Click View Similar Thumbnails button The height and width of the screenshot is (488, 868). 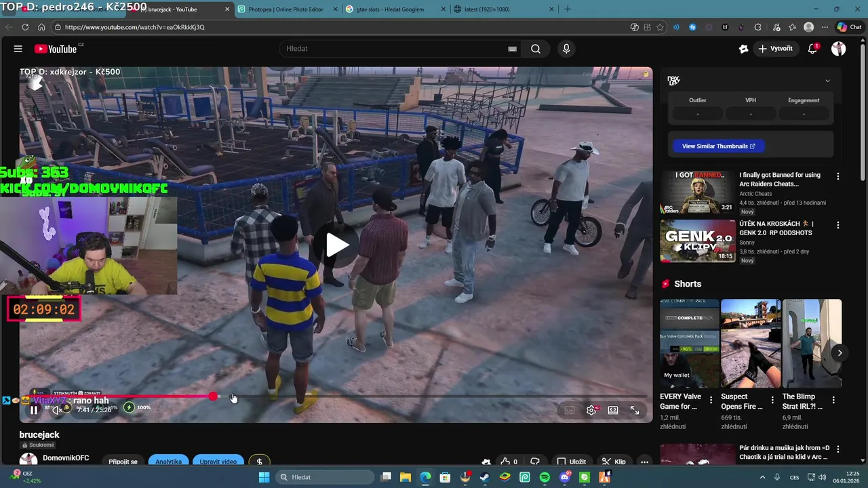pos(718,146)
